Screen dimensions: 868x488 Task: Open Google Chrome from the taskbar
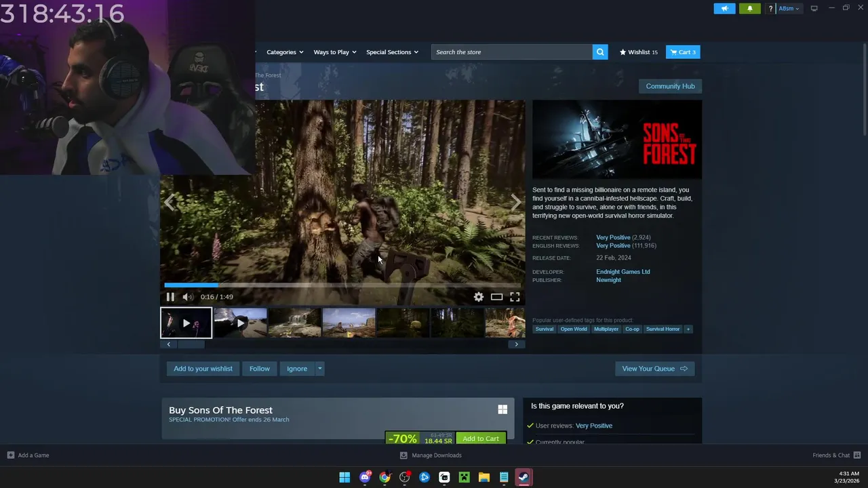point(384,478)
